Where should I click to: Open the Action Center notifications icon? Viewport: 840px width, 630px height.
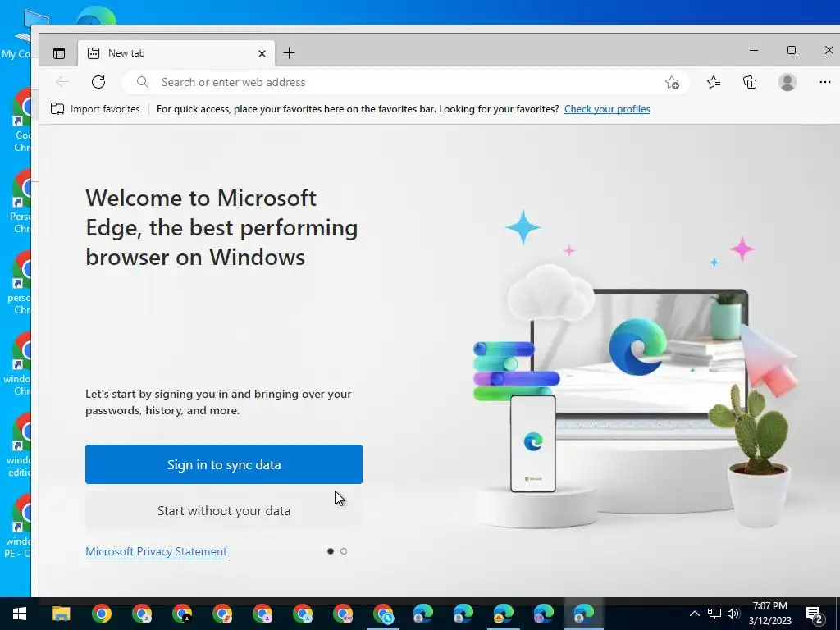point(815,615)
